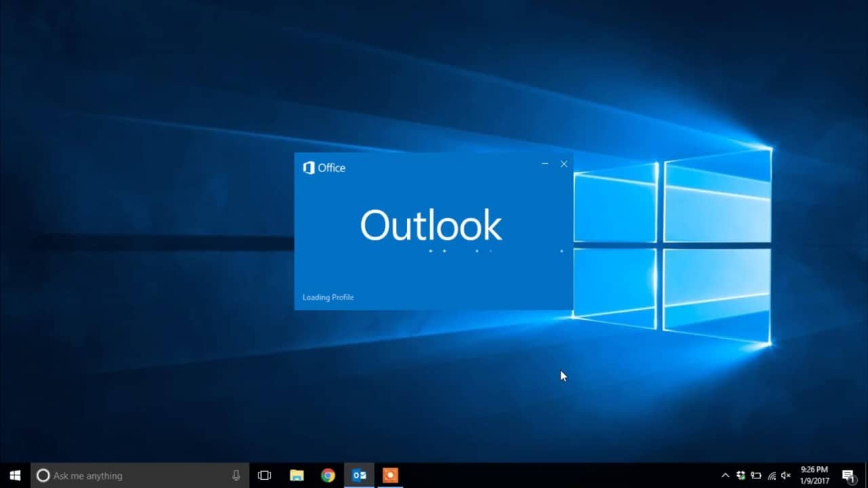Check battery status in the system tray
868x488 pixels.
point(756,475)
